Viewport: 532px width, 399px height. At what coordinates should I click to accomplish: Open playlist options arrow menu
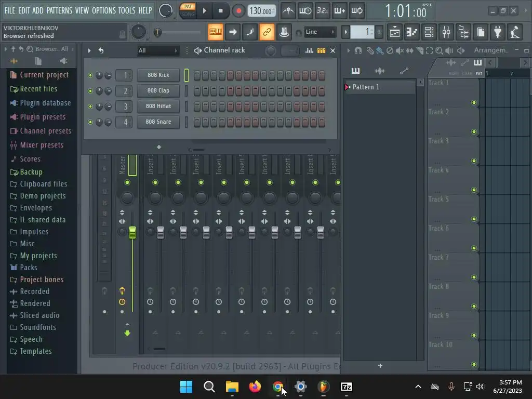[x=349, y=50]
